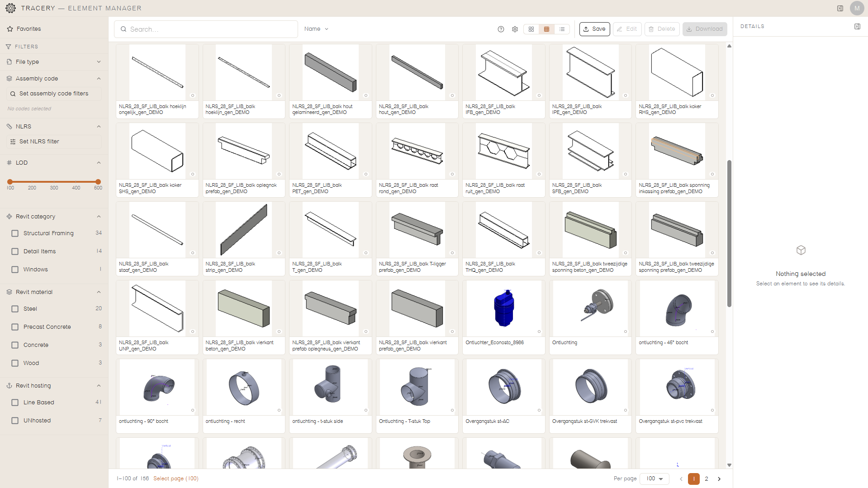Select circle on balk IFB thumbnail

tap(539, 96)
